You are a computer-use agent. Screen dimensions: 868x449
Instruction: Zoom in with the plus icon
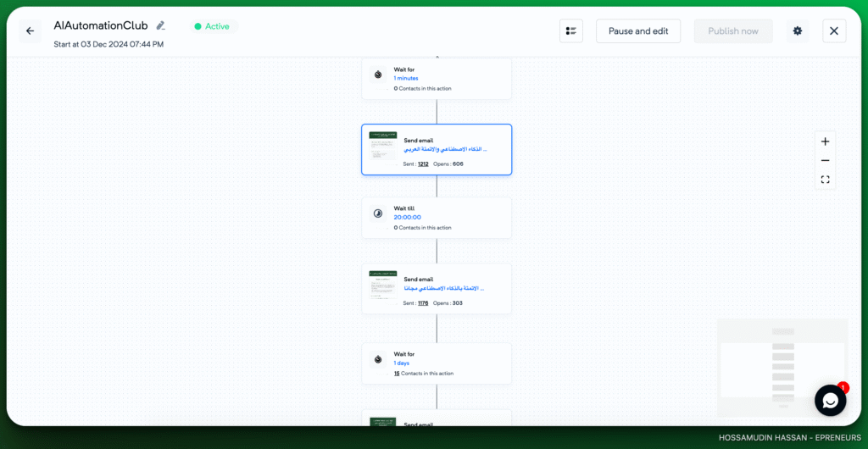tap(825, 141)
